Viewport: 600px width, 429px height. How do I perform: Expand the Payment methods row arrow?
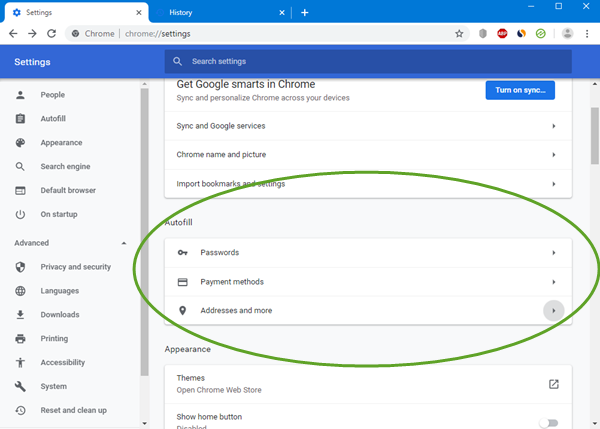[x=553, y=282]
